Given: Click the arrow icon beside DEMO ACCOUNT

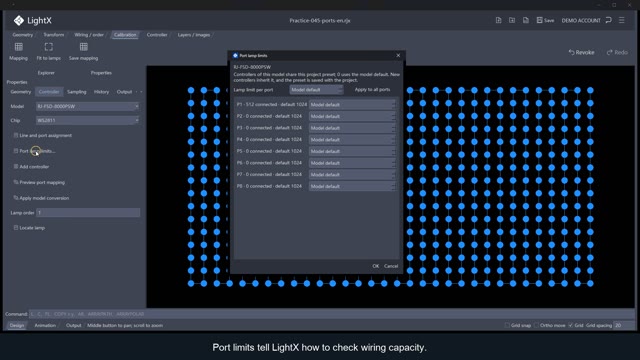Looking at the screenshot, I should (609, 20).
